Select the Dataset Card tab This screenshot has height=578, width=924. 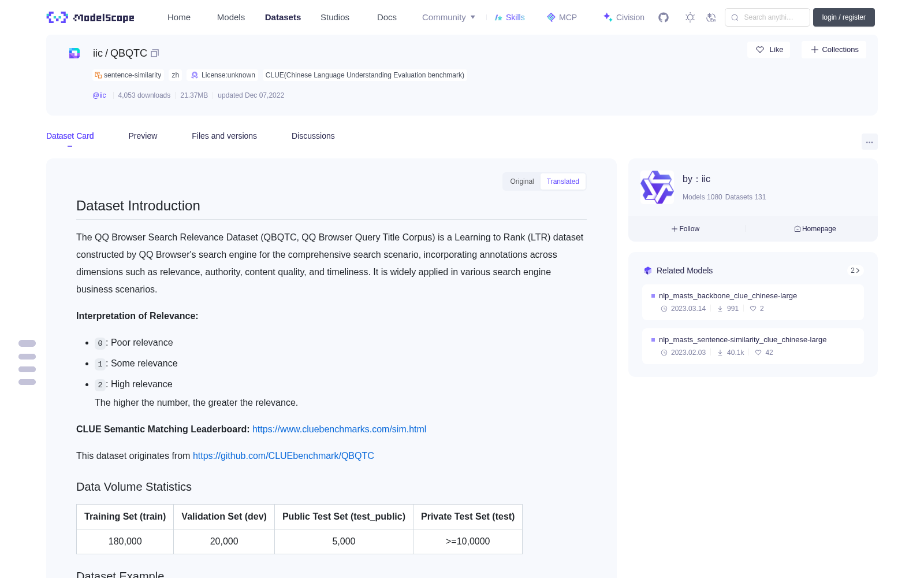[x=70, y=136]
